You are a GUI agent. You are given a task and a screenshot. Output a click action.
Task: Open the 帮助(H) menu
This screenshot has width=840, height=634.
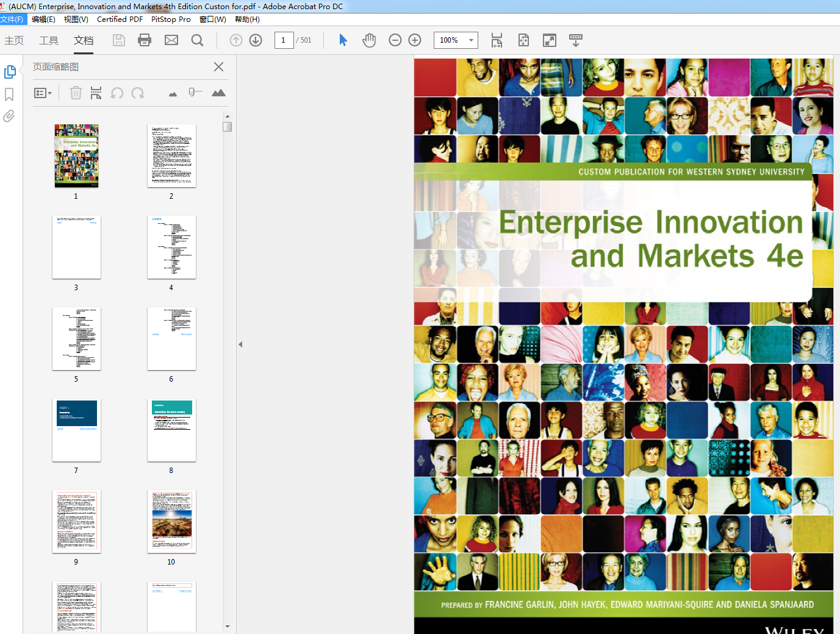tap(247, 20)
